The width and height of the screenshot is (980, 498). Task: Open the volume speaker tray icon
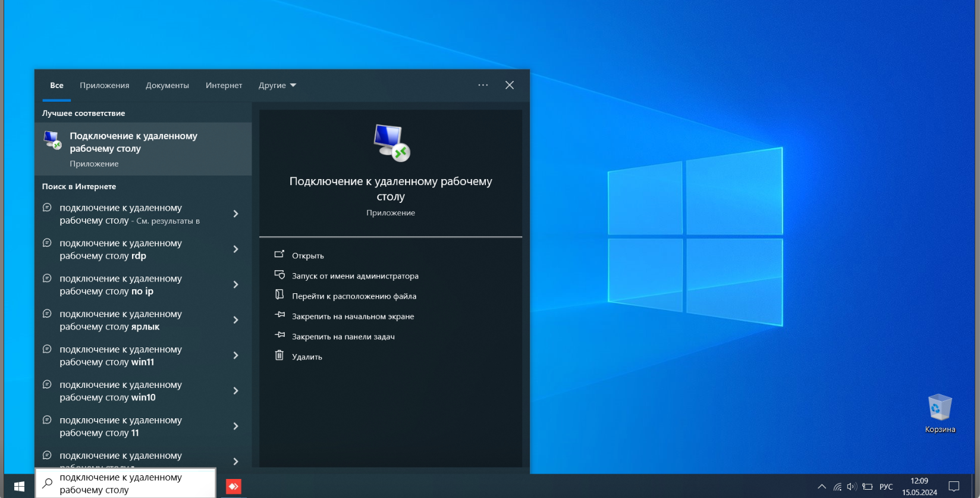pos(852,487)
